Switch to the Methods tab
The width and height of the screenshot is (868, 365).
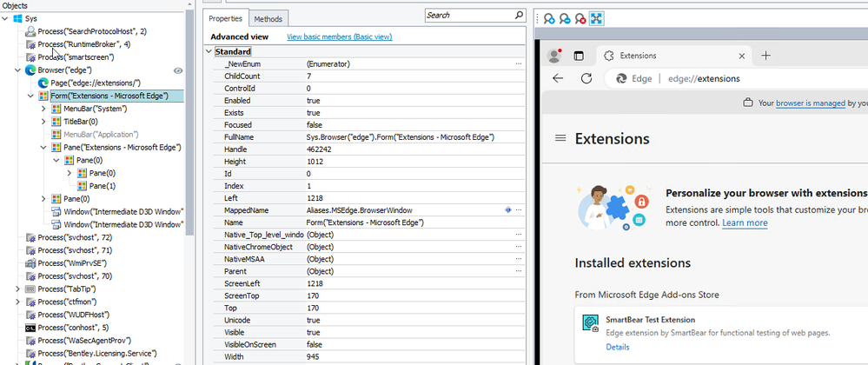[269, 18]
